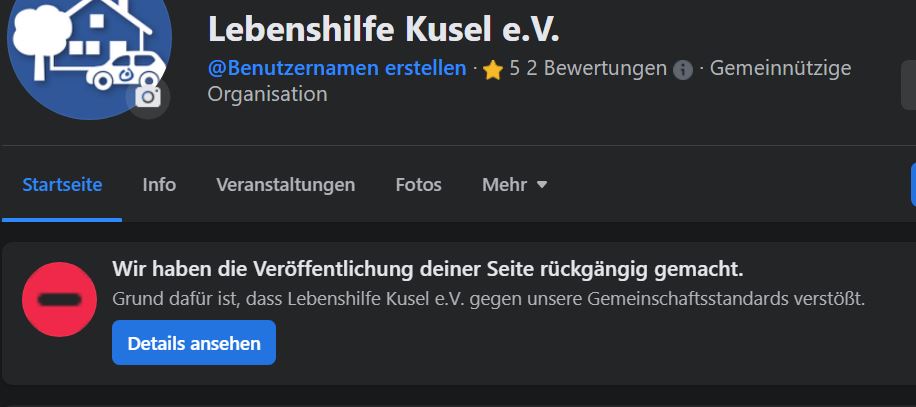Click the Gemeinschaftsstandards violation reason text
Screen dimensions: 916x407
488,298
